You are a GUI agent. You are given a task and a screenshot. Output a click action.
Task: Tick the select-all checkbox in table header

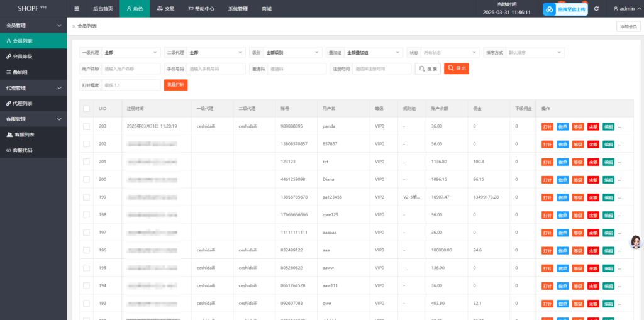[86, 109]
